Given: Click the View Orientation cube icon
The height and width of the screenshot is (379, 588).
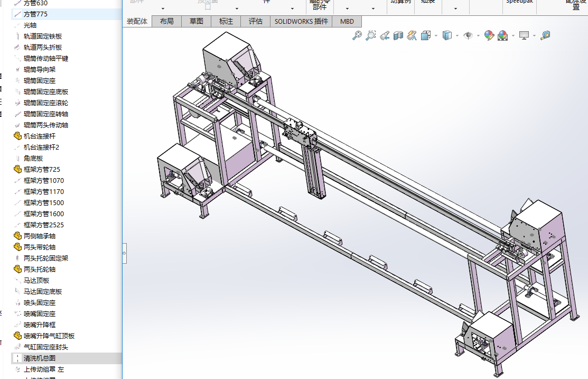Looking at the screenshot, I should (426, 35).
